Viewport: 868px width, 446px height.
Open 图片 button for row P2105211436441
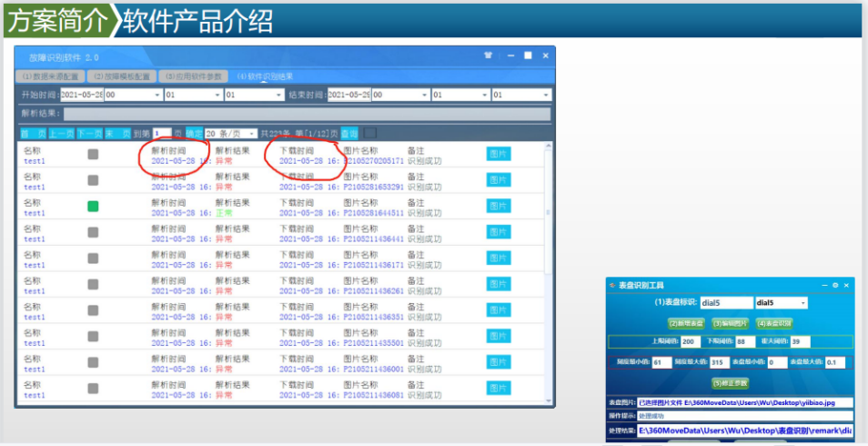coord(499,232)
